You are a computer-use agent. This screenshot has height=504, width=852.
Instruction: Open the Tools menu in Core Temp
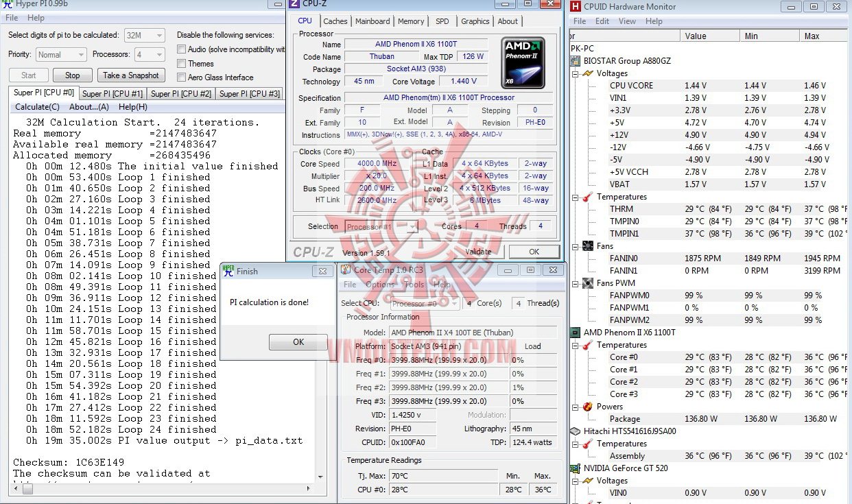pos(414,285)
